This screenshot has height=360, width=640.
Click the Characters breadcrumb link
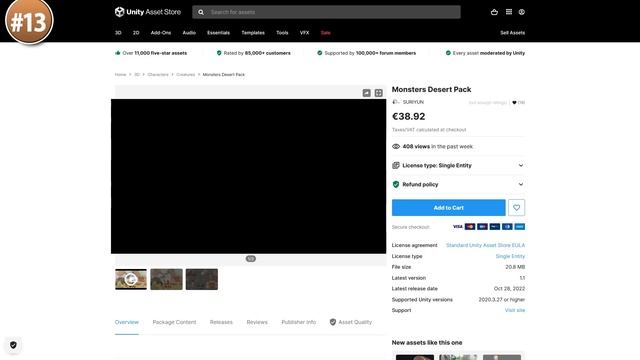click(x=158, y=75)
